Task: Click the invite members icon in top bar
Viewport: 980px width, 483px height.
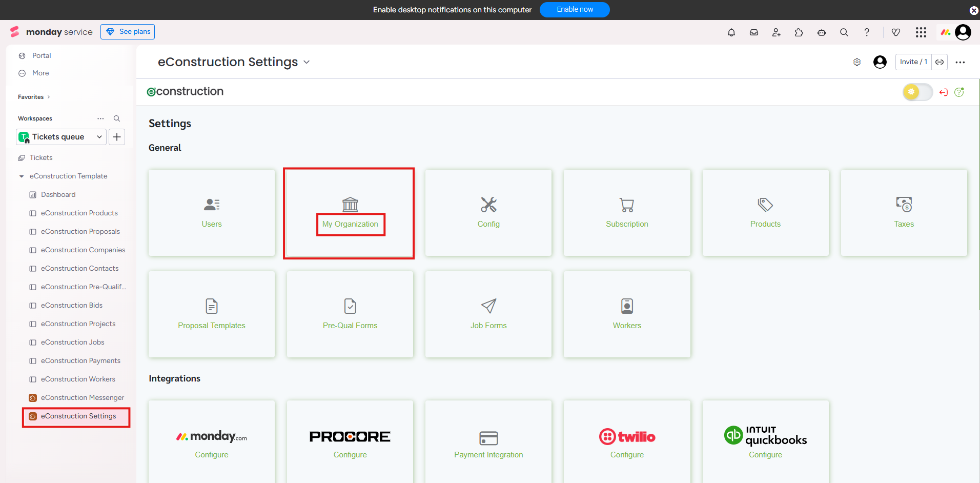Action: pos(777,32)
